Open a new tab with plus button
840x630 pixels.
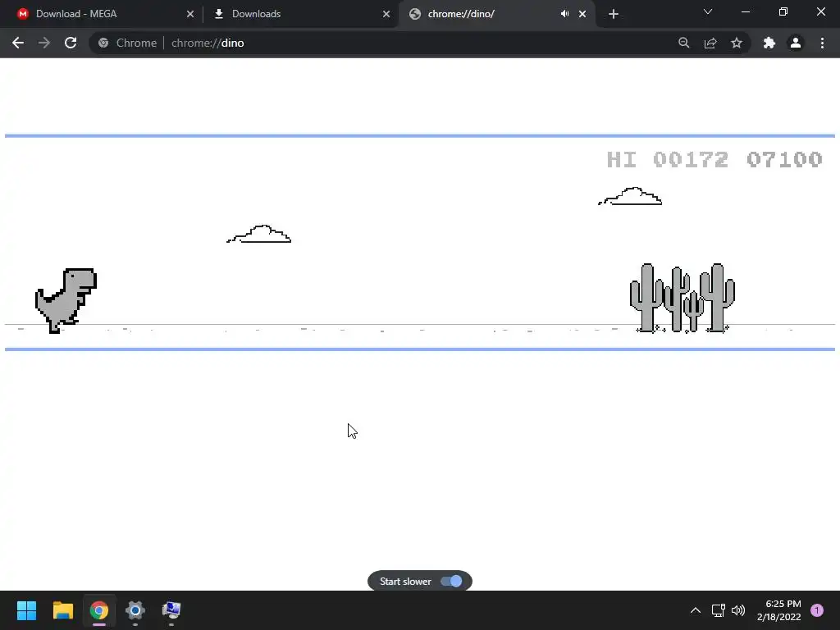click(x=614, y=14)
